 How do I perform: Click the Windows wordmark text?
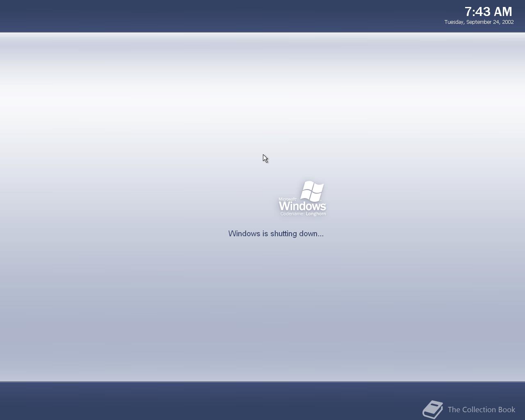point(302,206)
